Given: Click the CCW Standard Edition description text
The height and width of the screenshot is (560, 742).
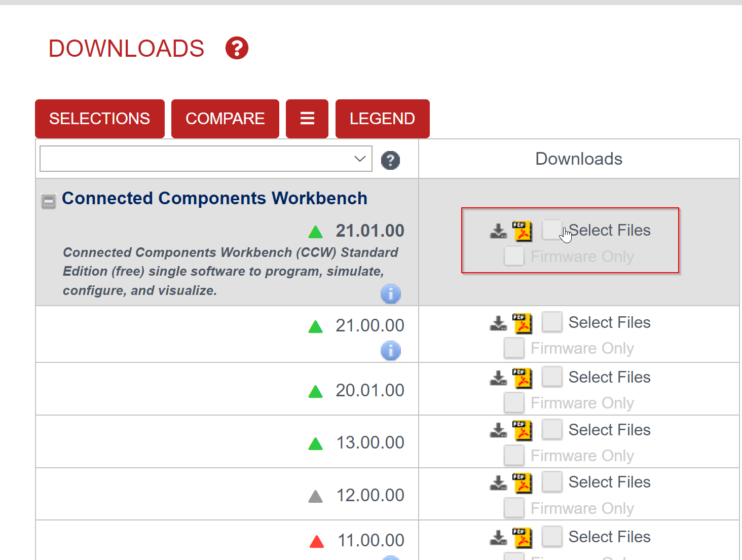Looking at the screenshot, I should tap(231, 271).
